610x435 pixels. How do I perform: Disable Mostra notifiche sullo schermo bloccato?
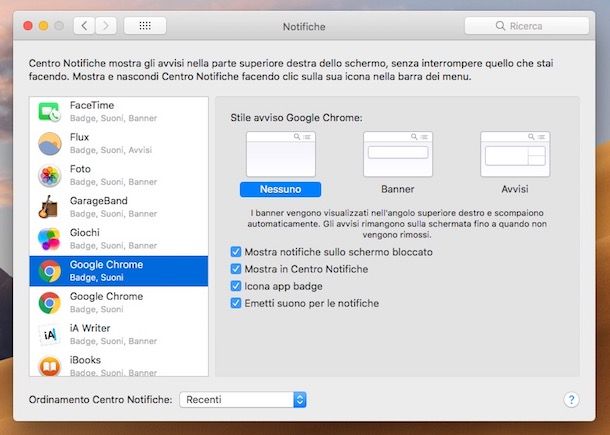pyautogui.click(x=236, y=252)
